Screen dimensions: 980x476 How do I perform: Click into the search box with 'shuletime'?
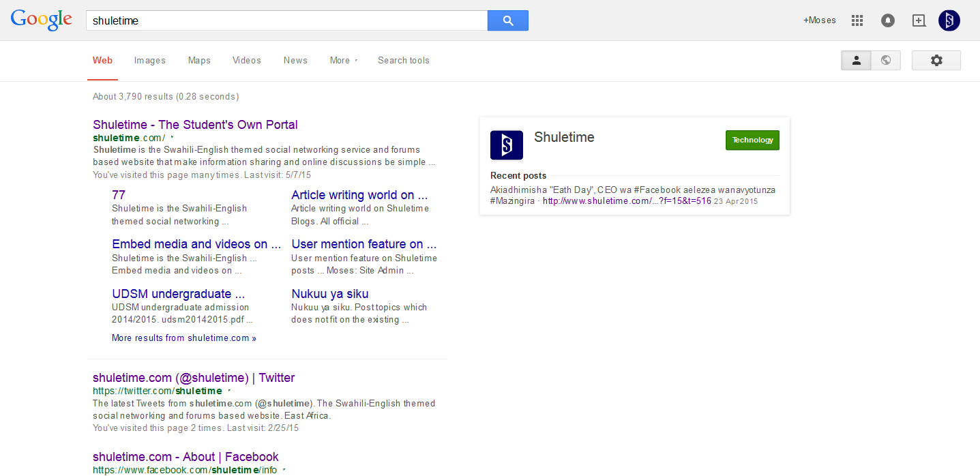[x=286, y=20]
